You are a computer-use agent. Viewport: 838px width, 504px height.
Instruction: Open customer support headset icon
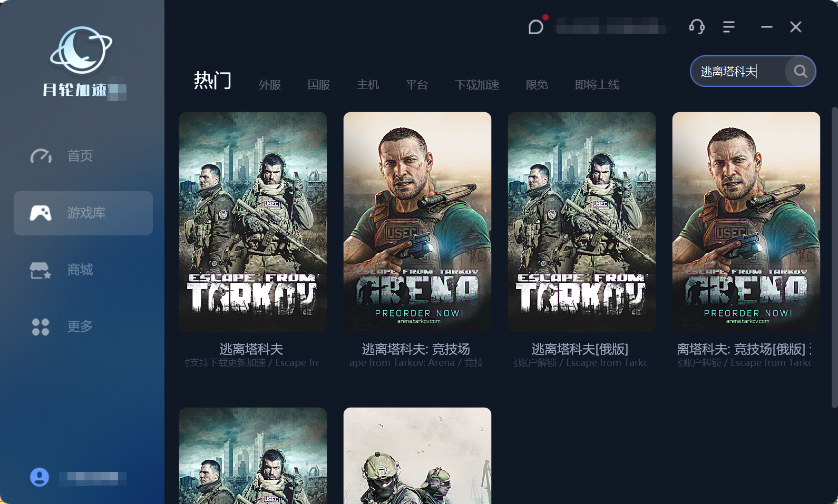[697, 26]
